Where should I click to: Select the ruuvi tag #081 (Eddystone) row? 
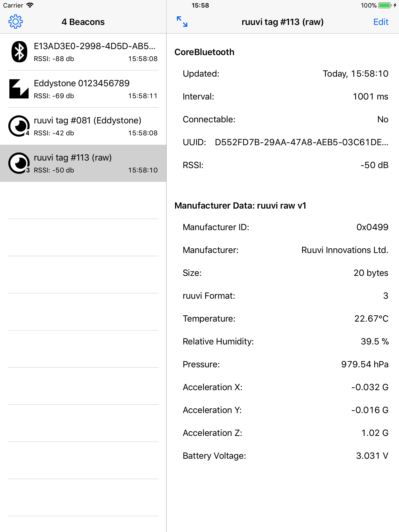point(83,126)
